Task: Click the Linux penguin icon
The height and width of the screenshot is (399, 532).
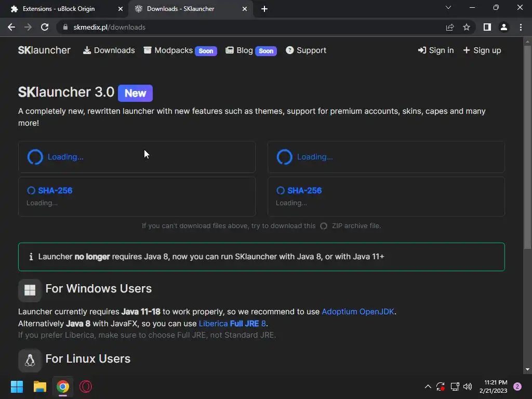Action: [30, 361]
